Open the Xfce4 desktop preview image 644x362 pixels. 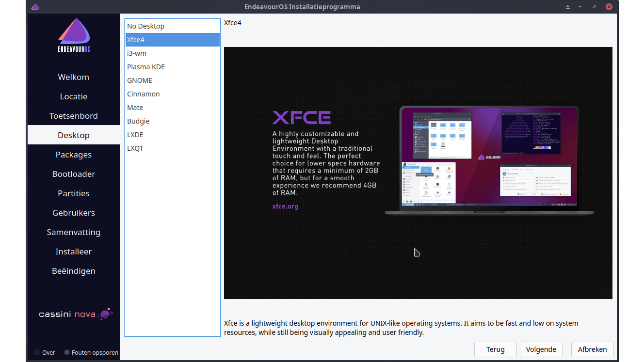pos(418,173)
